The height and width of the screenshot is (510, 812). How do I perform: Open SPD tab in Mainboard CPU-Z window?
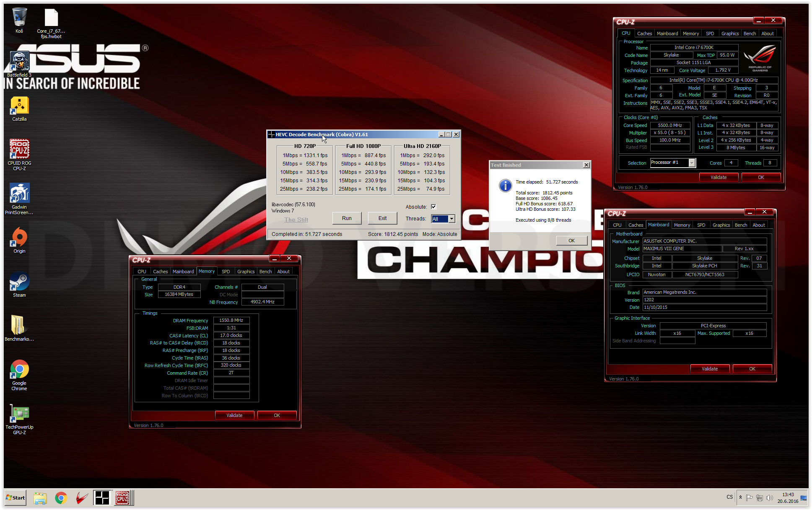(701, 225)
